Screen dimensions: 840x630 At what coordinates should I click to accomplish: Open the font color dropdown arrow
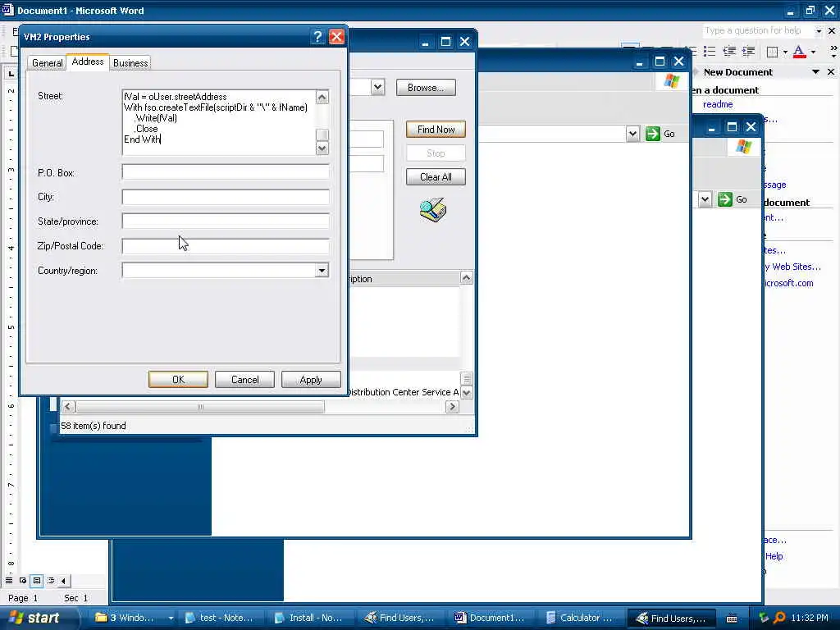pos(813,52)
